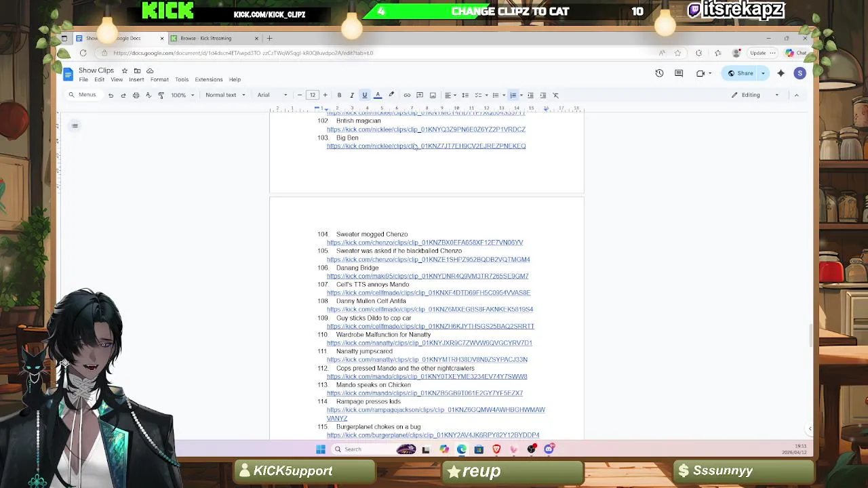The image size is (868, 488).
Task: Insert link using the chain icon
Action: [x=407, y=95]
